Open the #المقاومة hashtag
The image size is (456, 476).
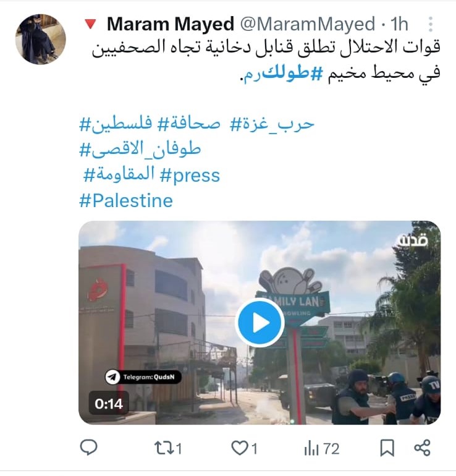pyautogui.click(x=119, y=174)
